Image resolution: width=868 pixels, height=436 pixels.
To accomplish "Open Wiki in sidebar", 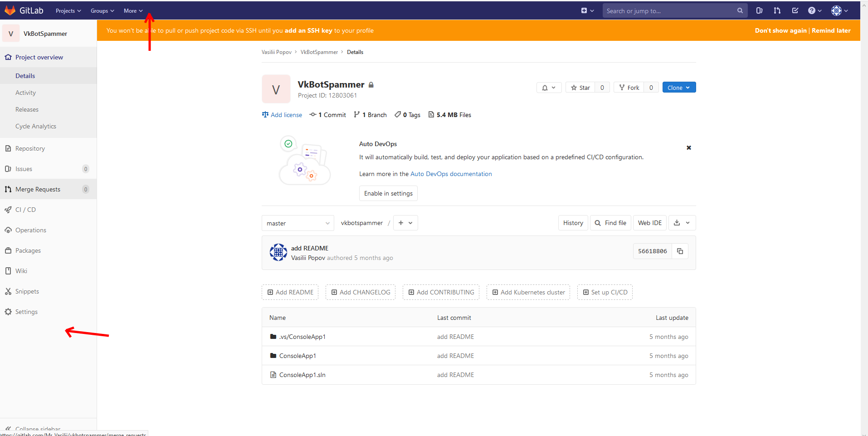I will tap(48, 271).
